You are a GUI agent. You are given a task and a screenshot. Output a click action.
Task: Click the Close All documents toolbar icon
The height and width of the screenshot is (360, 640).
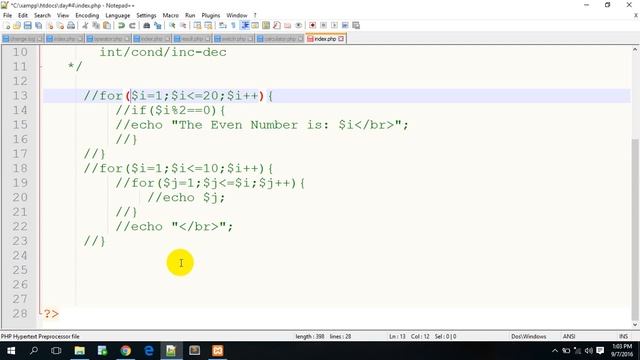pos(60,25)
